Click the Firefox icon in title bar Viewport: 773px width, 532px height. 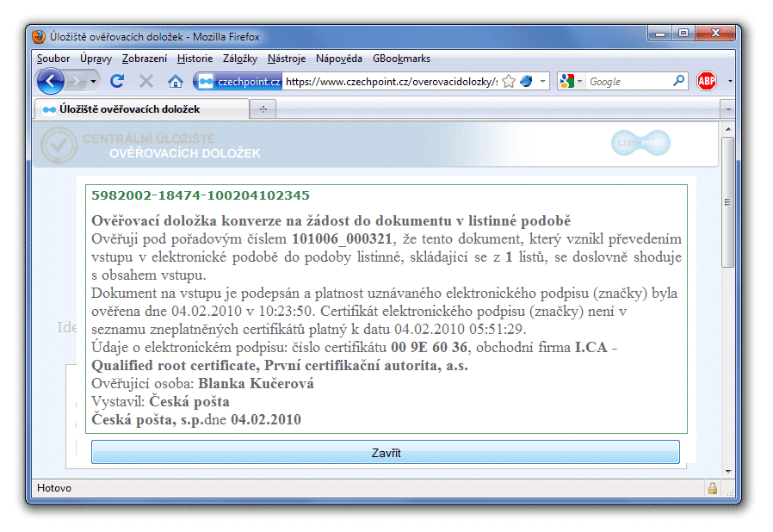click(39, 36)
